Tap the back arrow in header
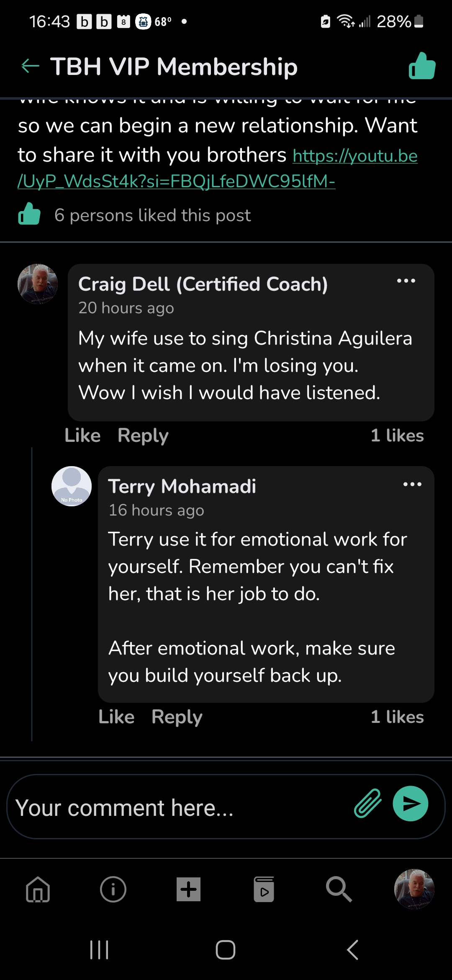The width and height of the screenshot is (452, 980). point(30,66)
